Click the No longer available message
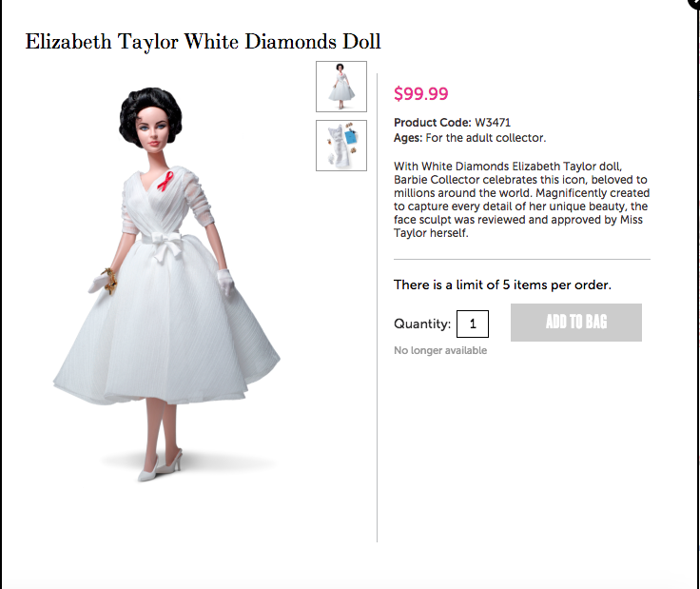 (x=440, y=350)
